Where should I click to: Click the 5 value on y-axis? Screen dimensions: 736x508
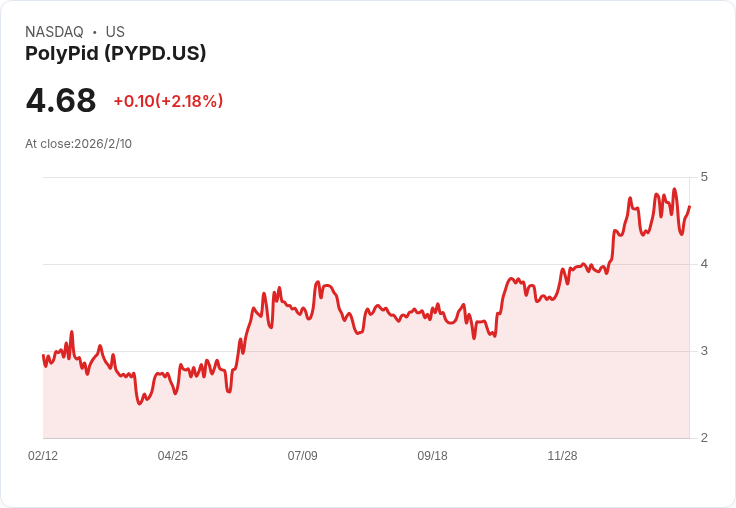[704, 177]
